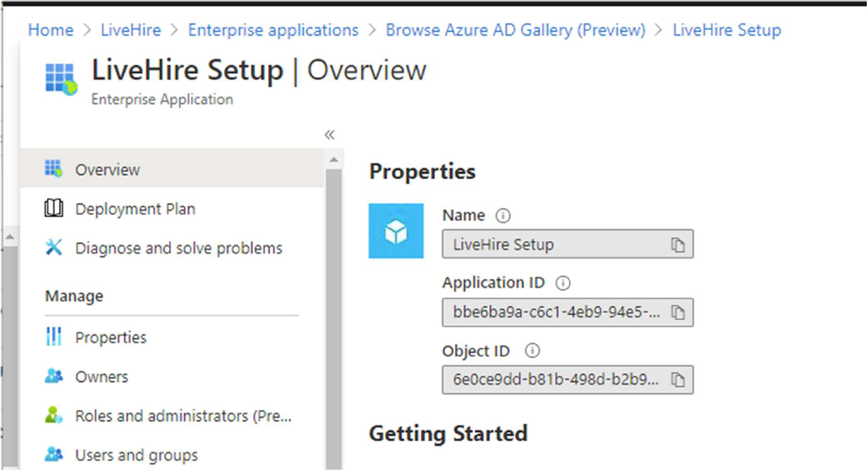
Task: Click the LiveHire Setup app logo icon
Action: [61, 79]
